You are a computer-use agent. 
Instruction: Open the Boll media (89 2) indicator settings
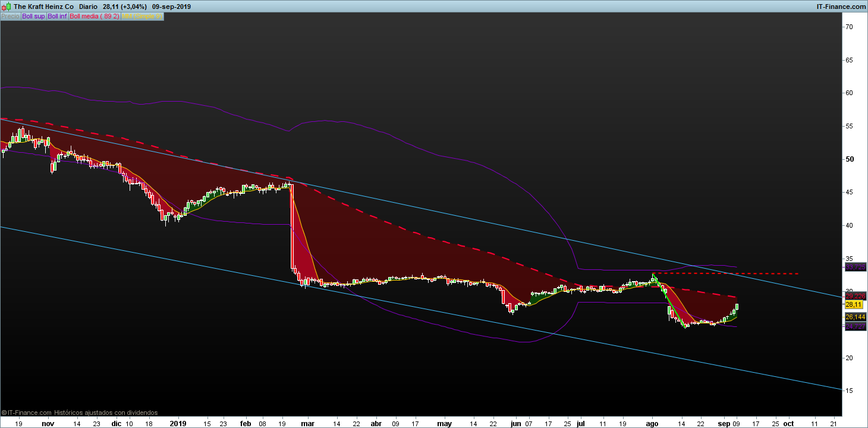tap(94, 17)
